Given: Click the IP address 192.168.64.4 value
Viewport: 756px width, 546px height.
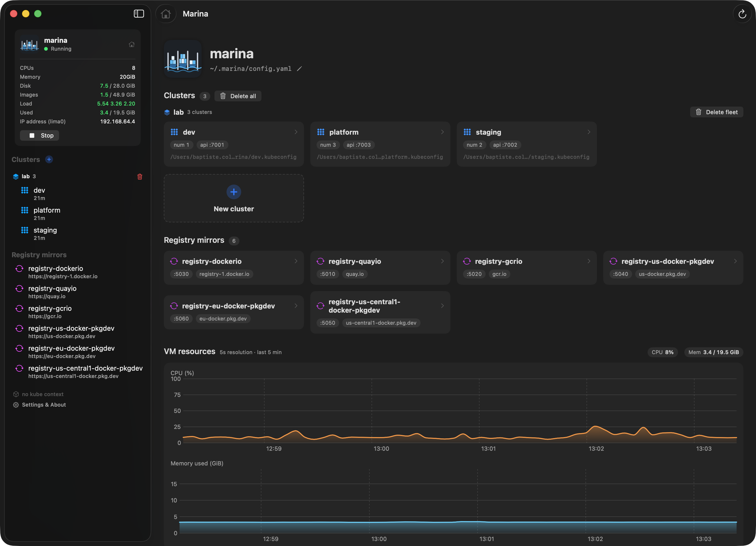Looking at the screenshot, I should (x=118, y=121).
